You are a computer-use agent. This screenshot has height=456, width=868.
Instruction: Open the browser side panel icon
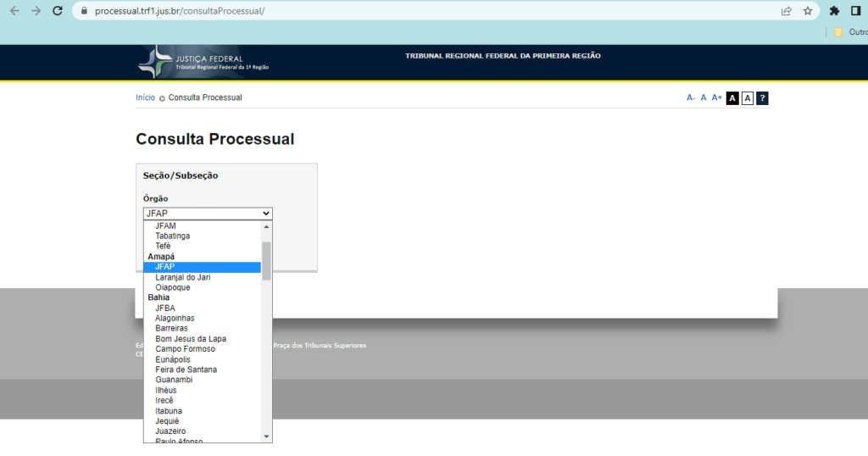(x=855, y=11)
